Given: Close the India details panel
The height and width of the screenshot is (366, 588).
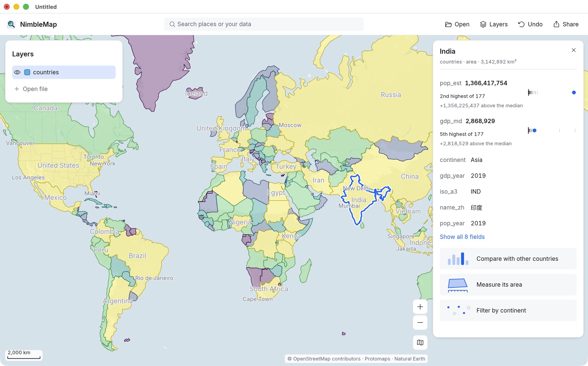Looking at the screenshot, I should coord(574,50).
